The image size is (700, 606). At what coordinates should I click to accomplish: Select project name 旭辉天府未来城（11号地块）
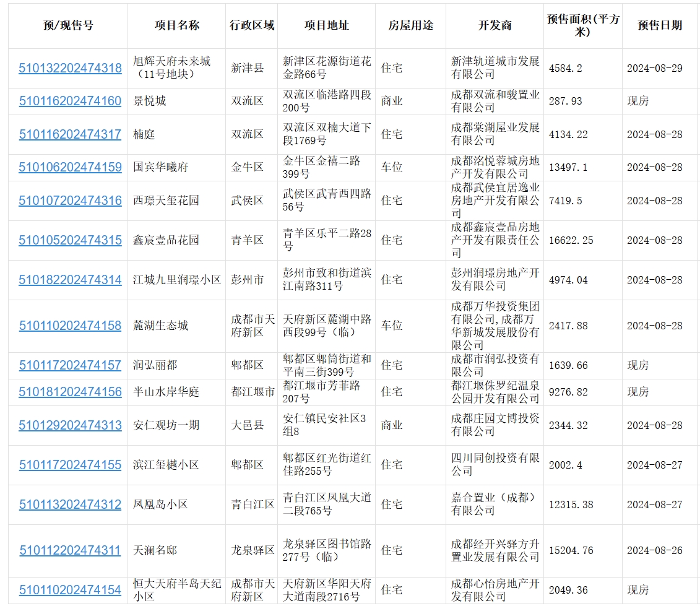(x=172, y=68)
